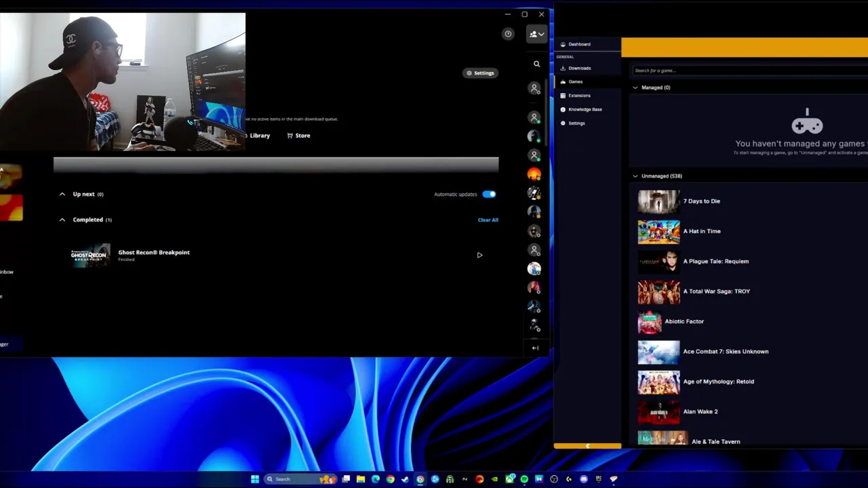Image resolution: width=868 pixels, height=488 pixels.
Task: Open Microsoft Edge from taskbar
Action: (x=376, y=479)
